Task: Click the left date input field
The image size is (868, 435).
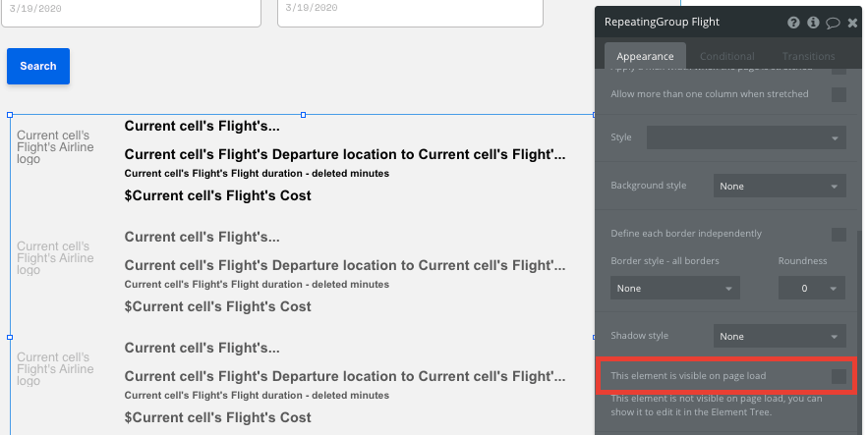Action: click(131, 11)
